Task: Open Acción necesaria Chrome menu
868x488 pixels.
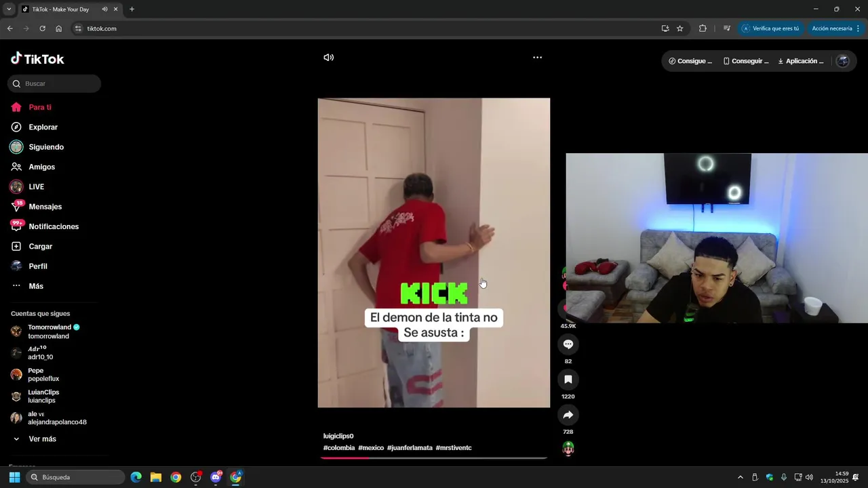Action: pos(836,28)
